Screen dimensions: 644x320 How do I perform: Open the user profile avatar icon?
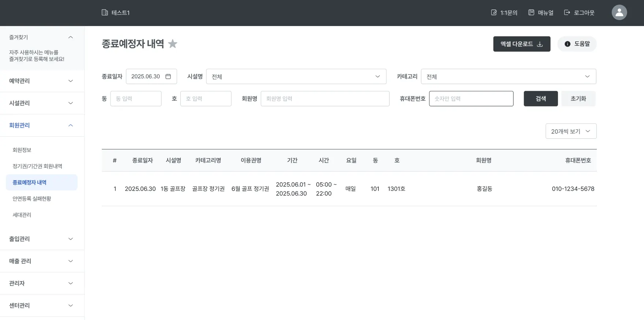click(x=619, y=12)
